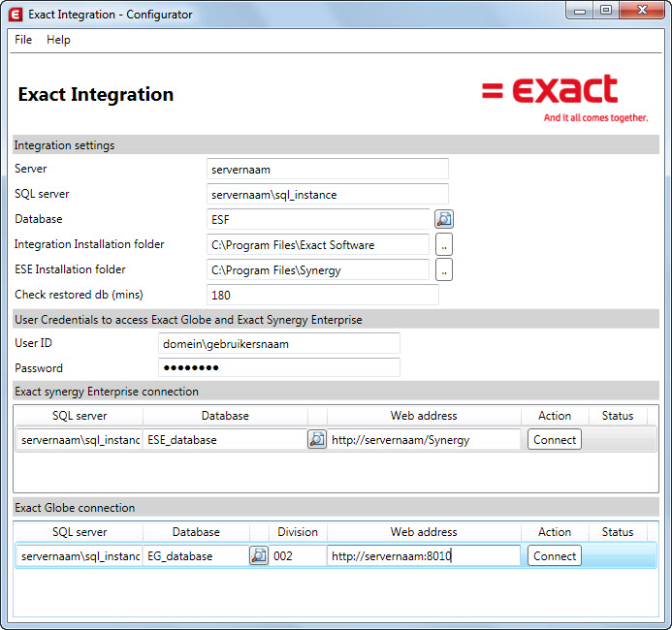The width and height of the screenshot is (672, 630).
Task: Click Globe grid Division column header
Action: tap(298, 532)
